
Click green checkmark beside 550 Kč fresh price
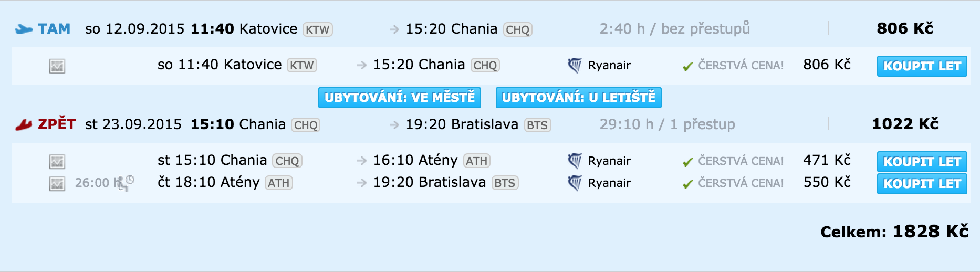[x=687, y=184]
